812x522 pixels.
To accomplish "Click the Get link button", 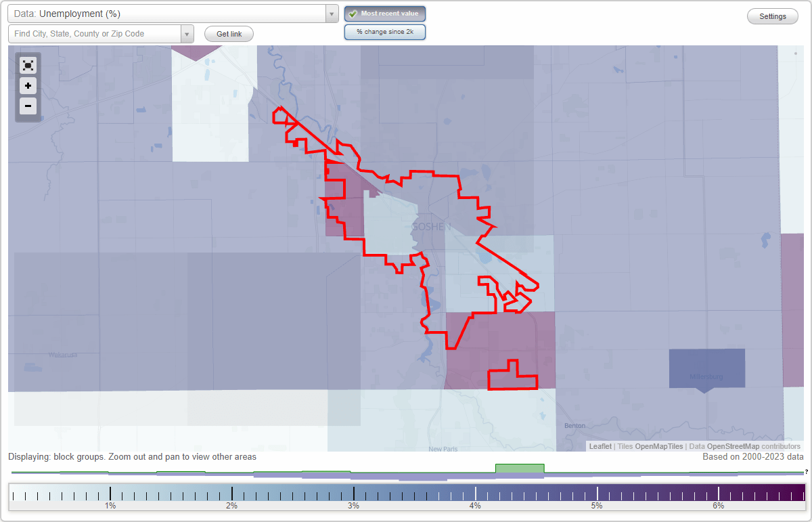I will (229, 34).
